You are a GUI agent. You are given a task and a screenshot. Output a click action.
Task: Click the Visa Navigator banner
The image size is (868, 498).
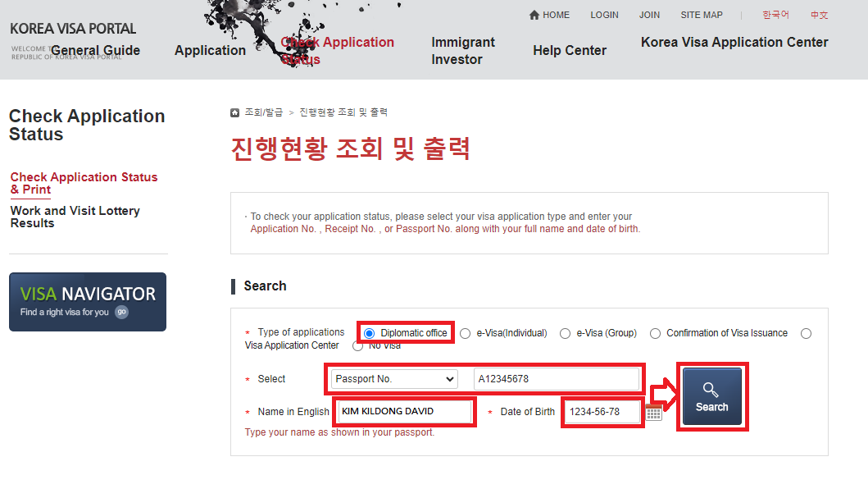(x=88, y=302)
